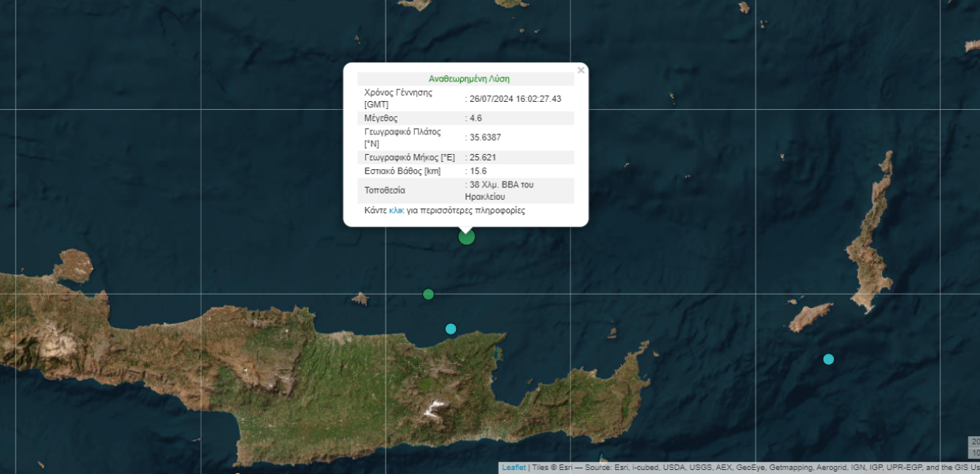This screenshot has width=980, height=474.
Task: Click the timestamp 26/07/2024 16:02:27.43
Action: pos(515,99)
